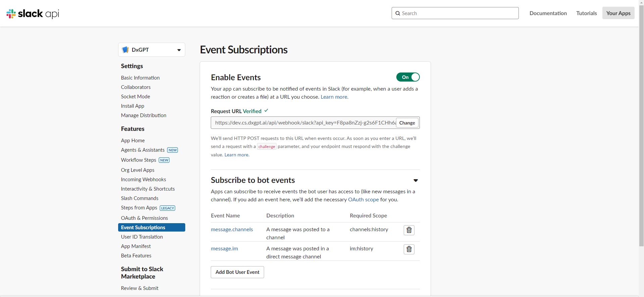
Task: Click the channels:history scope text
Action: click(x=369, y=230)
